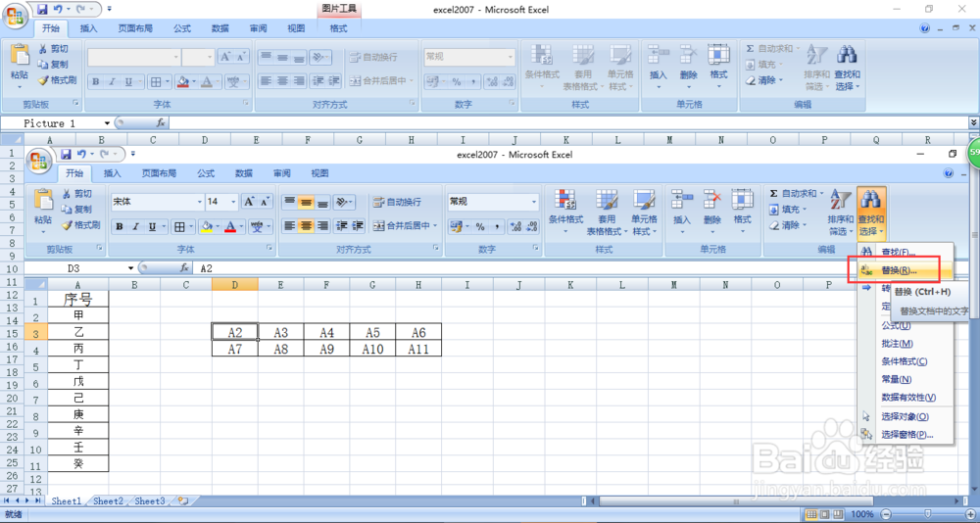The image size is (980, 523).
Task: Click the shrink font size icon in the embedded ribbon
Action: click(266, 201)
